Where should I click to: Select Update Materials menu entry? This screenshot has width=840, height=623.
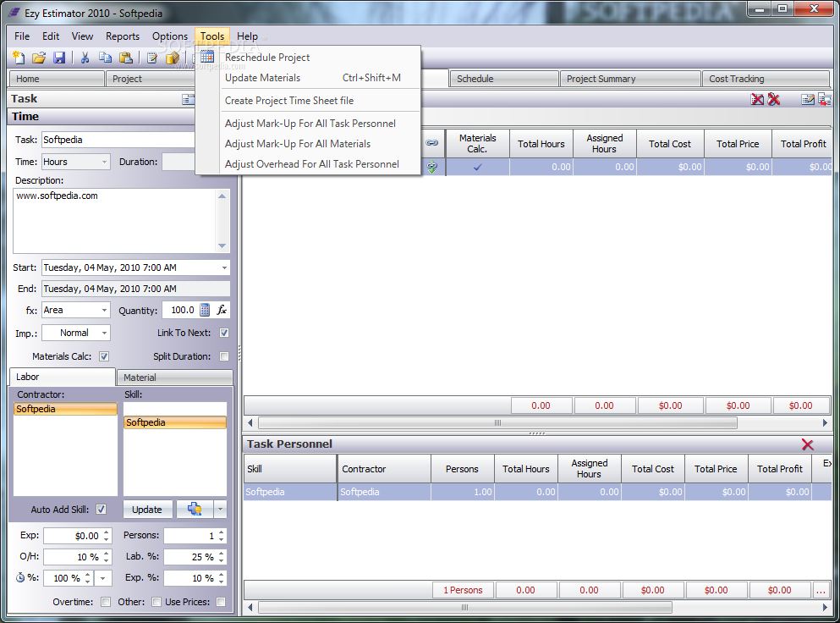click(x=262, y=78)
